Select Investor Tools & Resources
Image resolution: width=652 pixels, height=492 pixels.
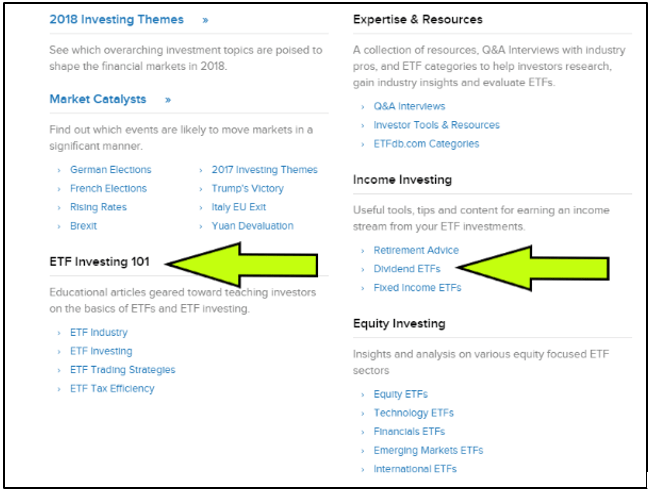pos(436,125)
